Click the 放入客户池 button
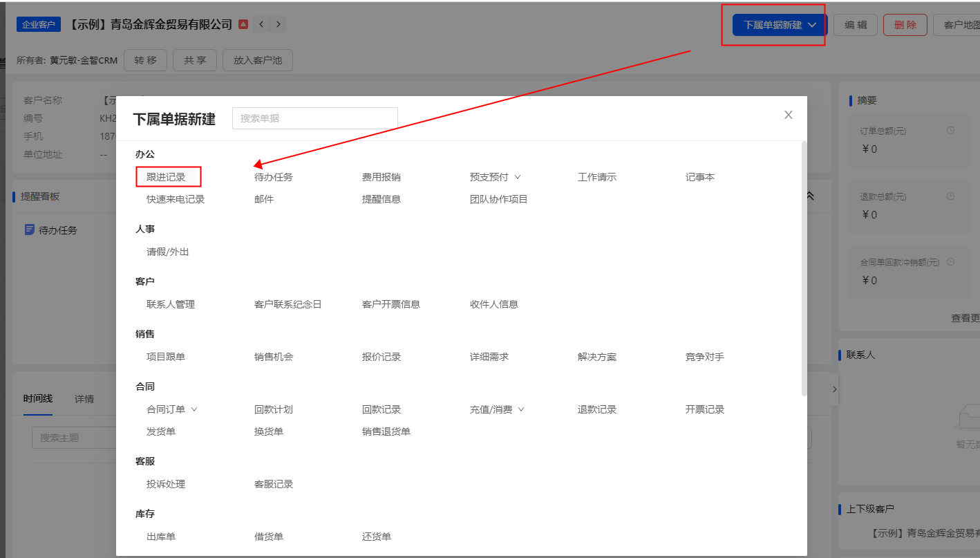 pyautogui.click(x=258, y=60)
